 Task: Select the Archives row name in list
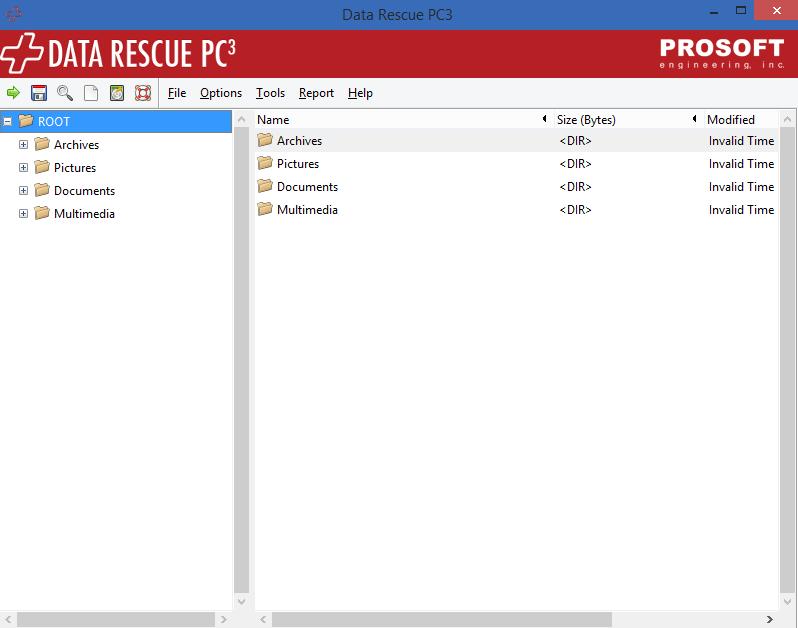299,140
